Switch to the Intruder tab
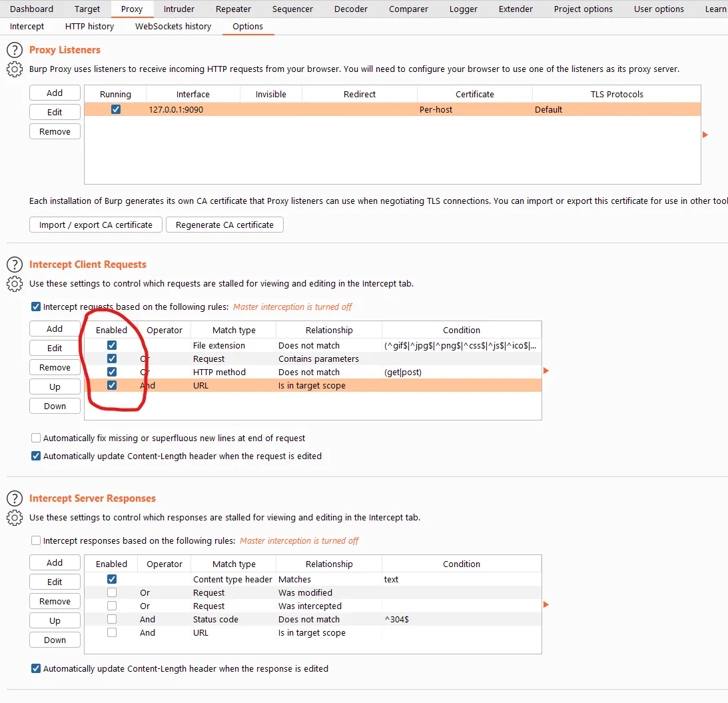This screenshot has width=728, height=703. click(x=179, y=9)
